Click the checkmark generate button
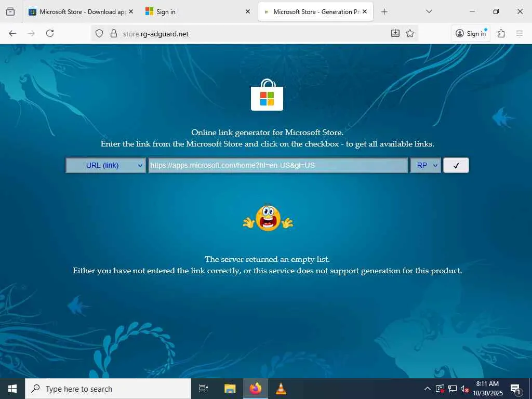This screenshot has width=532, height=399. coord(456,165)
